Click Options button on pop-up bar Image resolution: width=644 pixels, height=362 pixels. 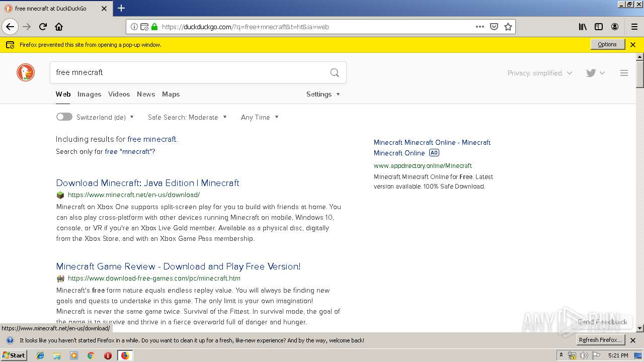click(607, 44)
